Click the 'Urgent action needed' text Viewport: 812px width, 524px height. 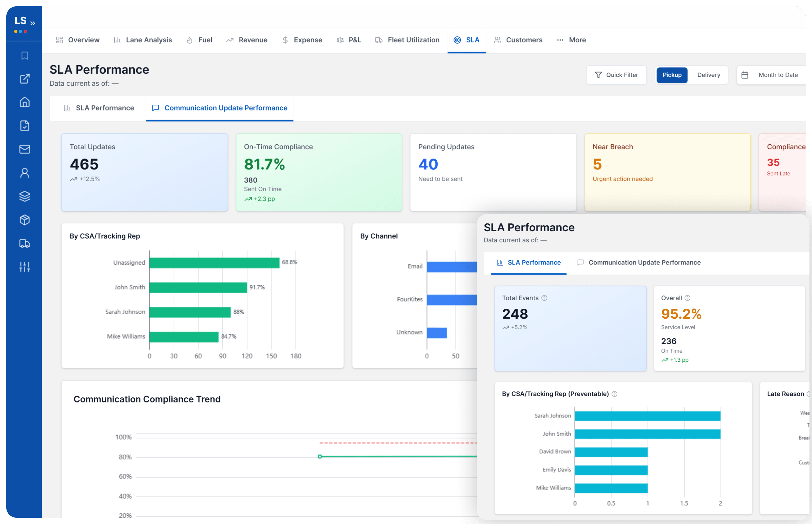pos(623,179)
